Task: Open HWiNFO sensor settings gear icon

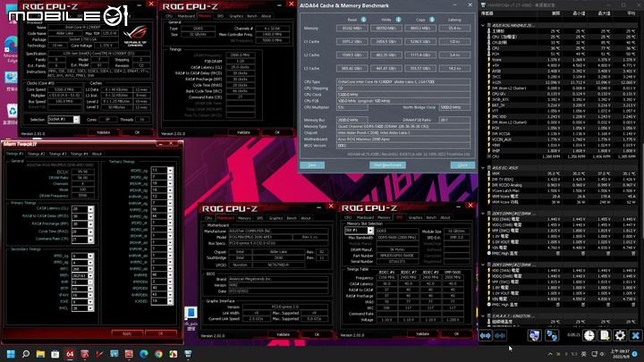Action: pos(620,335)
